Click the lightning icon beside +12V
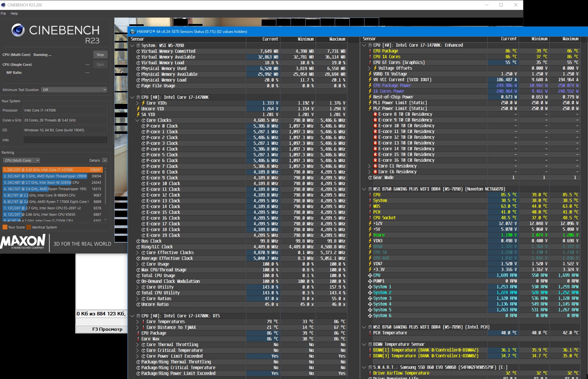Screen dimensions: 588x379 (370, 224)
